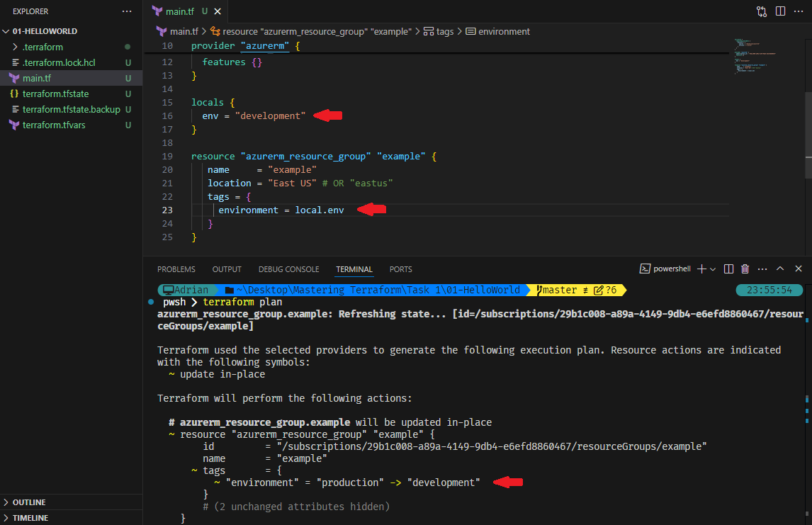Open source control changes icon
This screenshot has height=525, width=812.
[761, 11]
